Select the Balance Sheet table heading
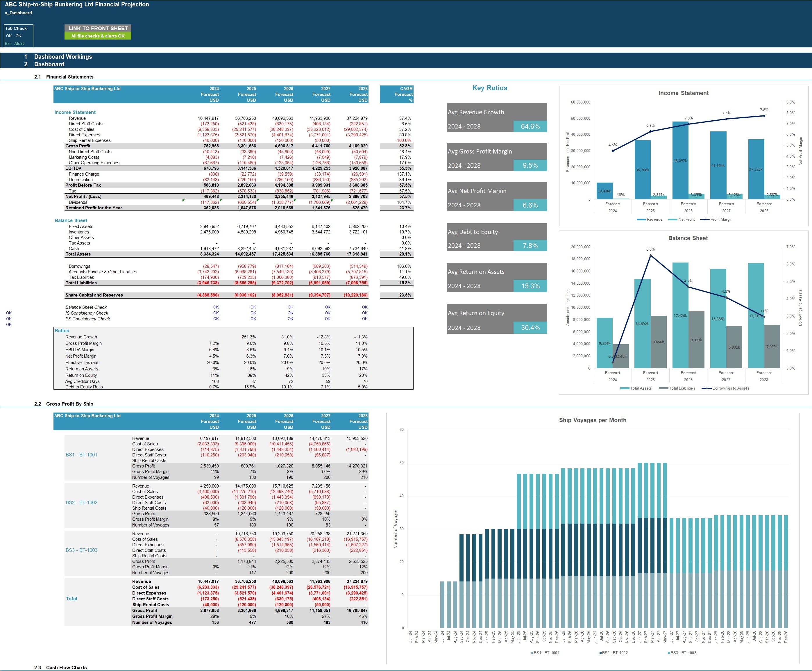The image size is (812, 671). point(71,221)
